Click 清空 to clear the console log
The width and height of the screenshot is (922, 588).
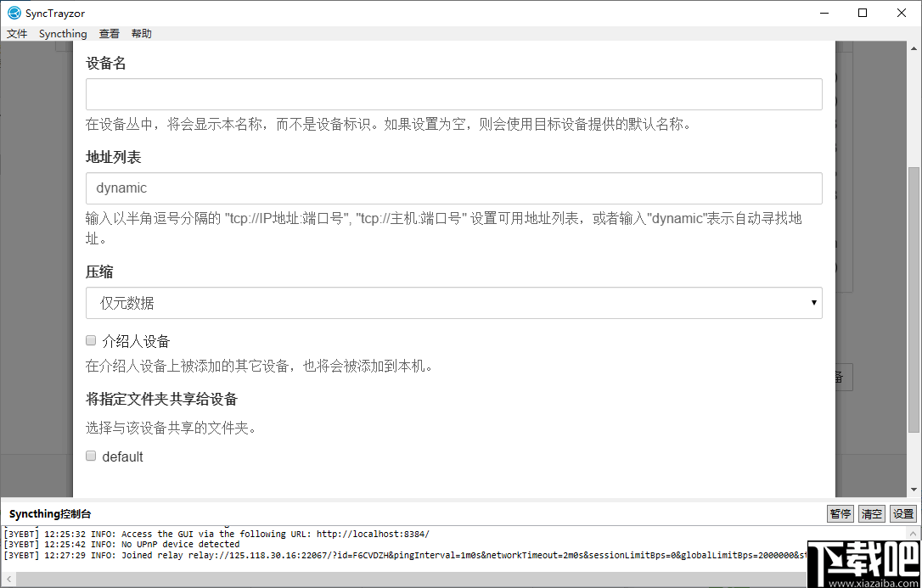(871, 513)
